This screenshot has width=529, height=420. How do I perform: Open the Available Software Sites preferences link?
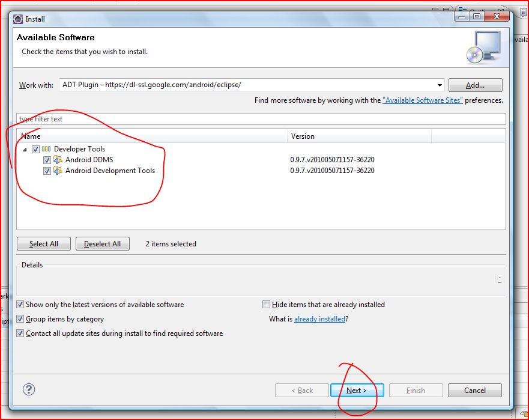click(x=422, y=100)
